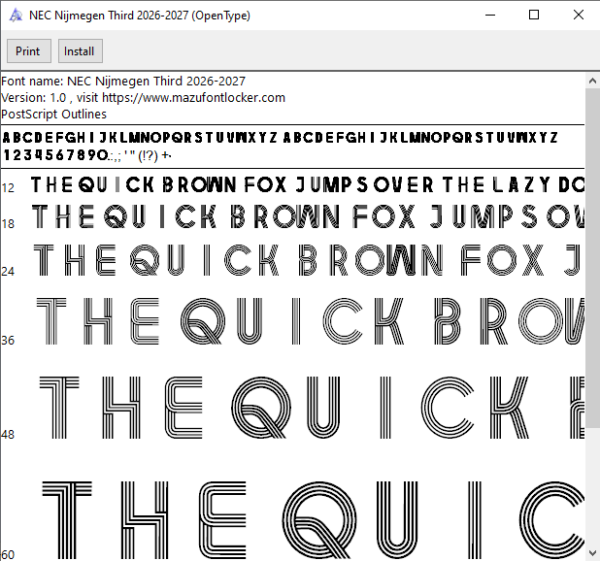Click the 12 point size label
The height and width of the screenshot is (561, 600).
pos(8,188)
